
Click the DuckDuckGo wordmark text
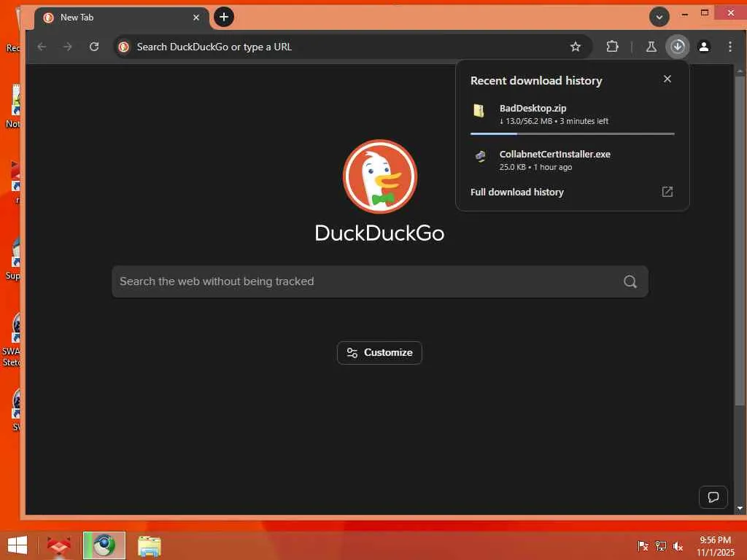pos(379,233)
